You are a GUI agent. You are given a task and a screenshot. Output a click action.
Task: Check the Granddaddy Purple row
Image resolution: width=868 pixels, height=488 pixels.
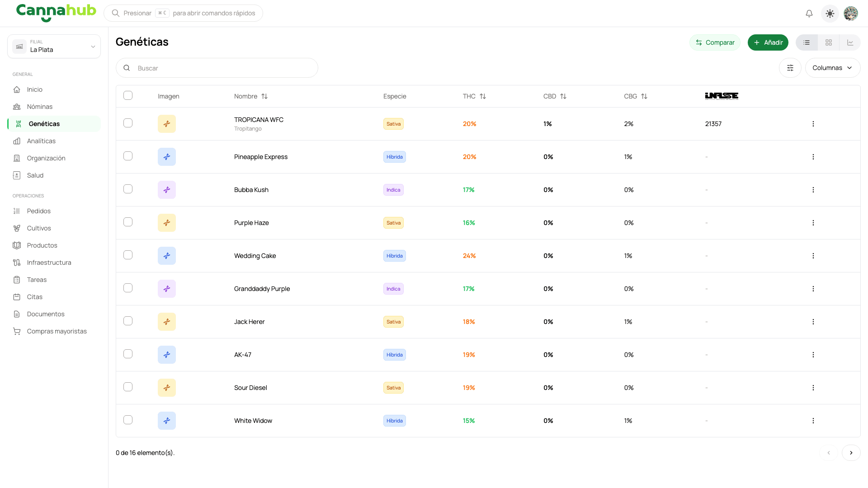128,288
